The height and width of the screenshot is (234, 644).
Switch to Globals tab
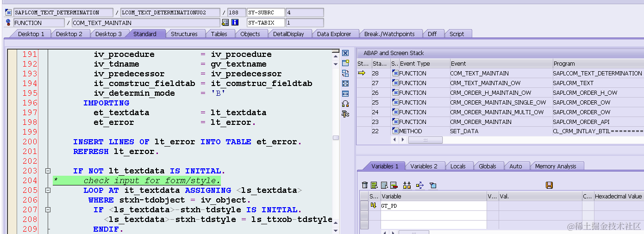click(488, 166)
